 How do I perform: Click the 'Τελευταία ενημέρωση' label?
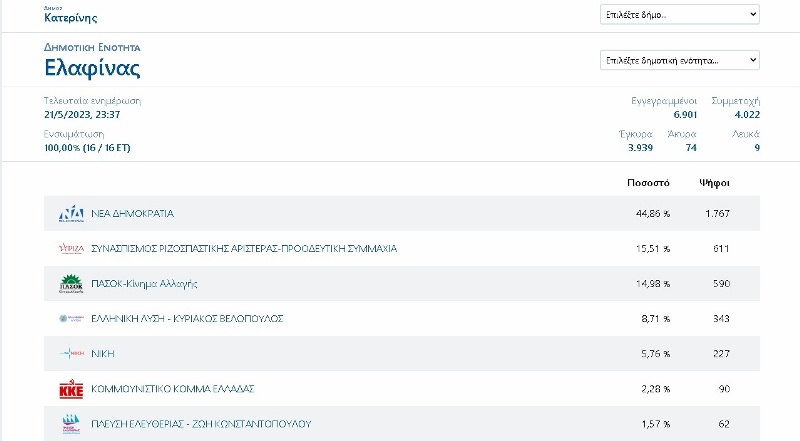tap(92, 101)
